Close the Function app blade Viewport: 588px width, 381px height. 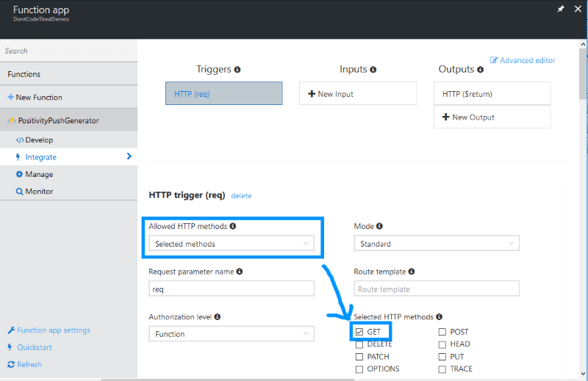pyautogui.click(x=578, y=9)
